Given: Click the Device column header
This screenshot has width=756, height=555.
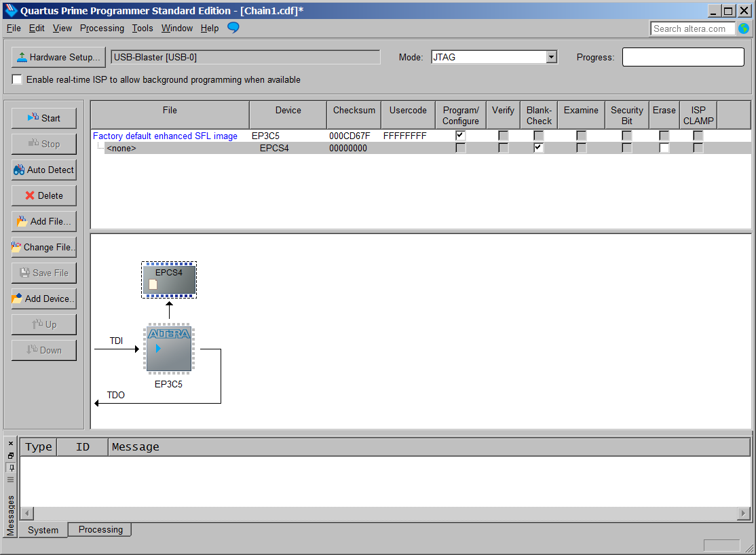Looking at the screenshot, I should point(288,115).
